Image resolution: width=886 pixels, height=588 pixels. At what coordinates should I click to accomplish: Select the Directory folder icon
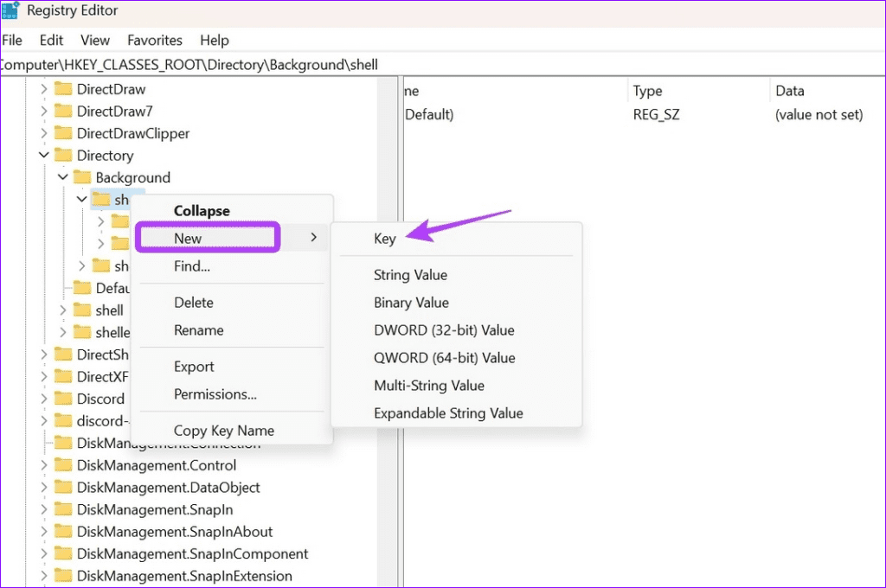click(x=63, y=156)
